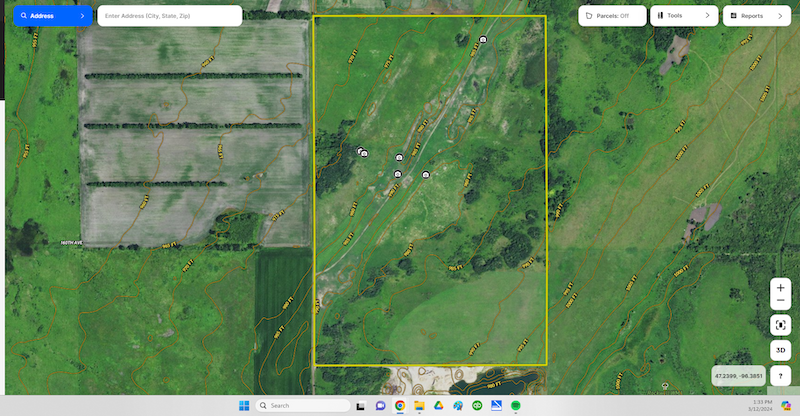Open the Address search type dropdown
The width and height of the screenshot is (800, 416).
[52, 16]
